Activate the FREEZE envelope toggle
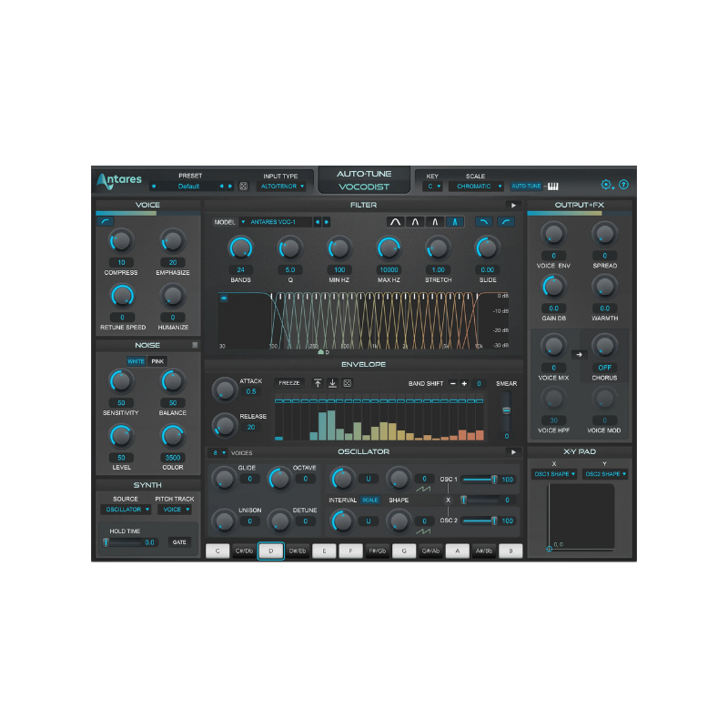The width and height of the screenshot is (728, 728). (288, 383)
